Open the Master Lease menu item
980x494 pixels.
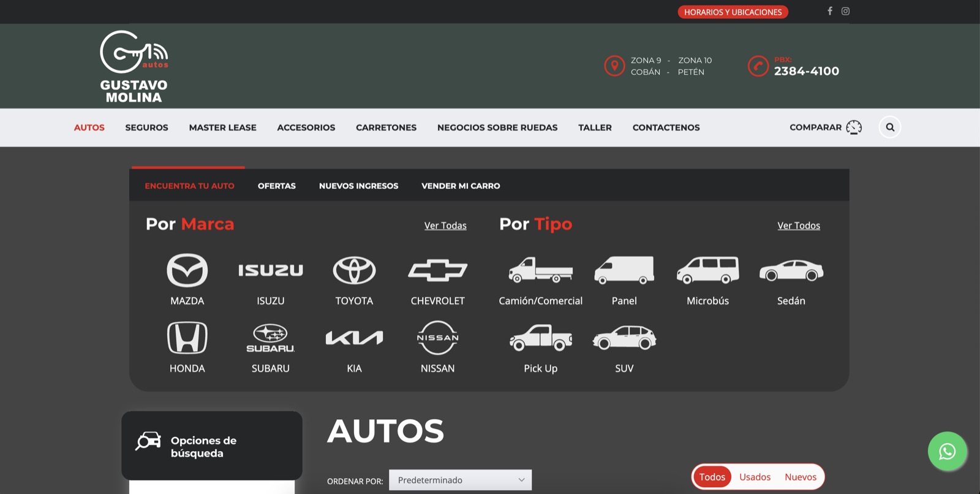coord(223,127)
